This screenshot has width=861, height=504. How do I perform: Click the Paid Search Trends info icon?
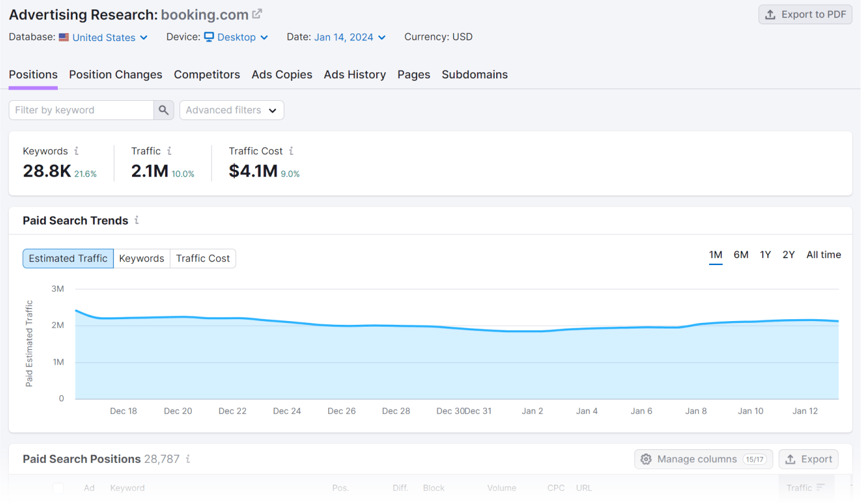(x=138, y=220)
